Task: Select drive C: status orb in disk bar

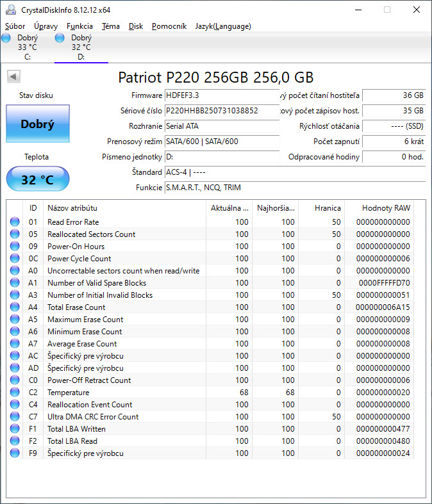Action: point(6,38)
